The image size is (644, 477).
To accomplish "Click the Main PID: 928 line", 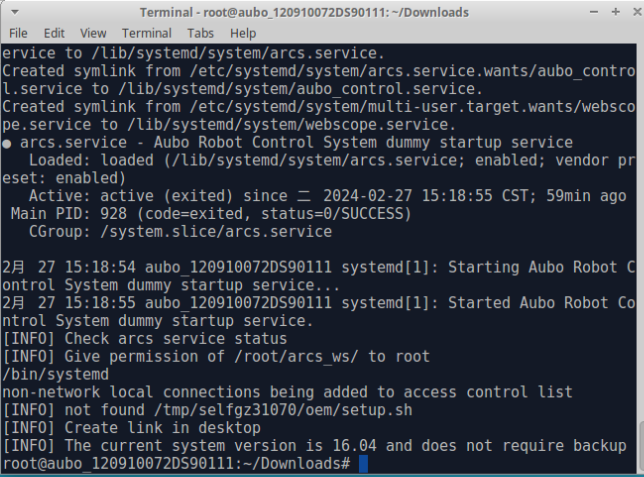I will 211,214.
